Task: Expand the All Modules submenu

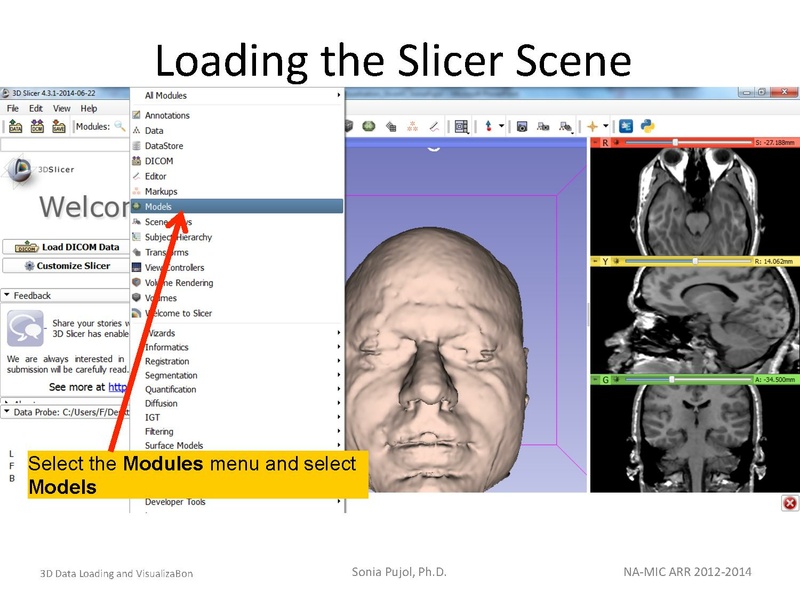Action: point(237,95)
